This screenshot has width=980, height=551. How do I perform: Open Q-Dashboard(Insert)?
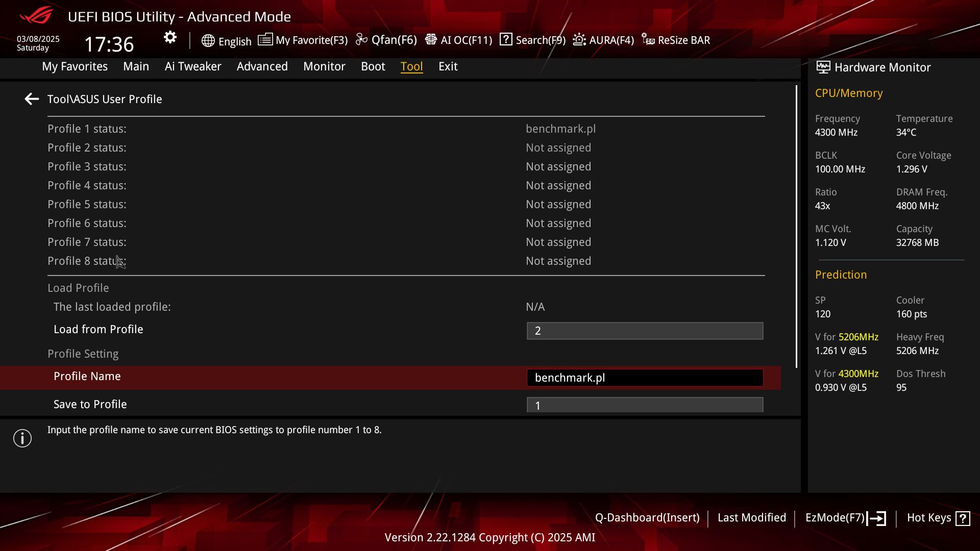tap(647, 518)
